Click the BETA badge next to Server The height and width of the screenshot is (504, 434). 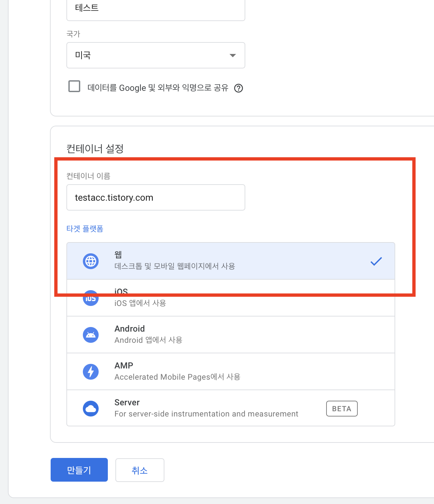[x=342, y=408]
